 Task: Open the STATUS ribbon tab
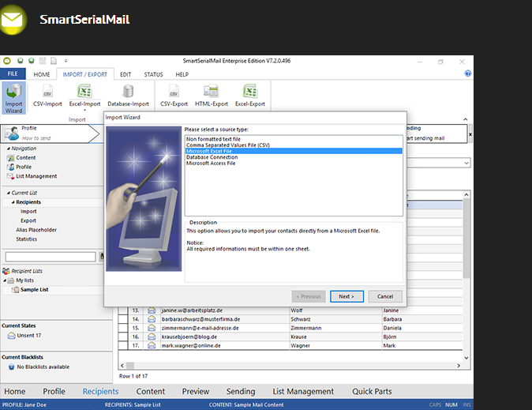pos(153,74)
